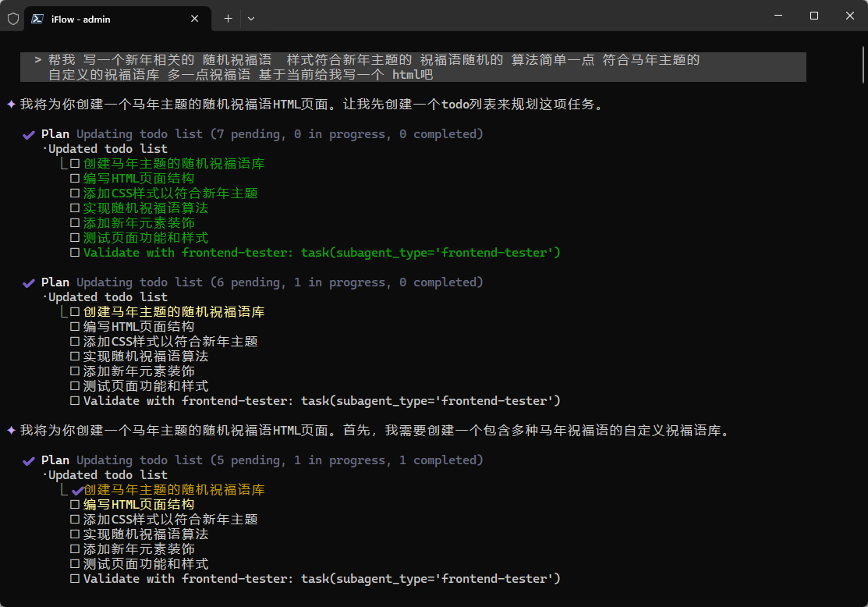
Task: Toggle the checkbox on the green Validate with frontend-tester line
Action: [x=75, y=253]
